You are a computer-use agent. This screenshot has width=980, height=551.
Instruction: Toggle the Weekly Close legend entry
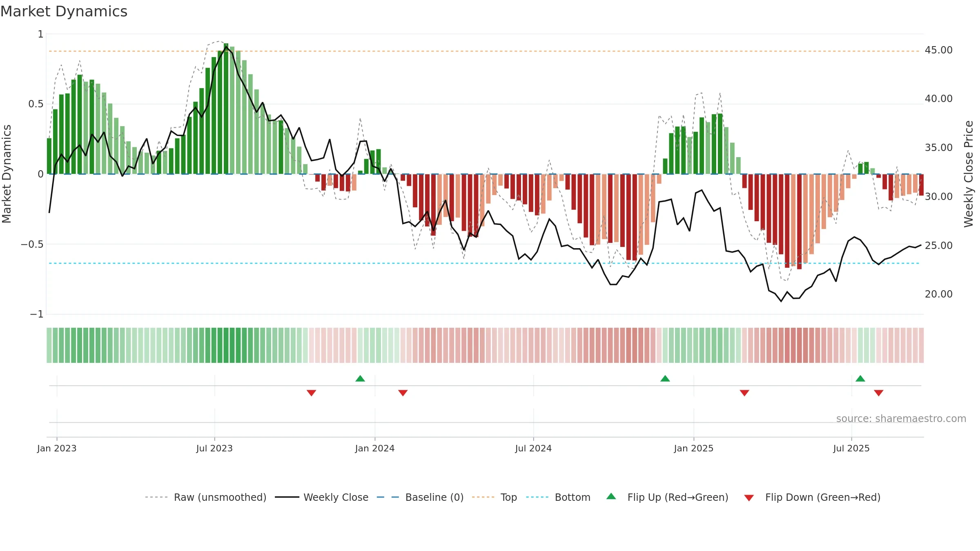pyautogui.click(x=321, y=497)
